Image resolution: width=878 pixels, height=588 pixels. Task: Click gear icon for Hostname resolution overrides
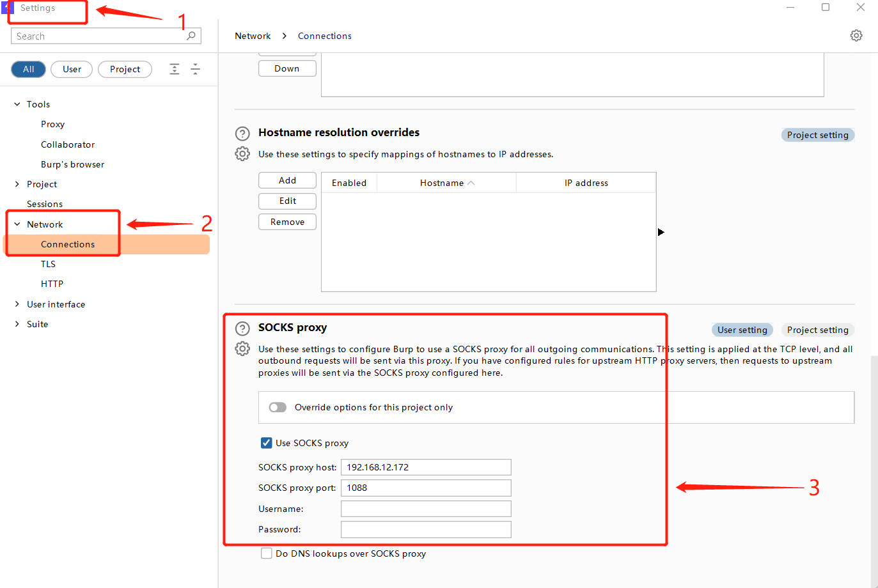pyautogui.click(x=242, y=154)
